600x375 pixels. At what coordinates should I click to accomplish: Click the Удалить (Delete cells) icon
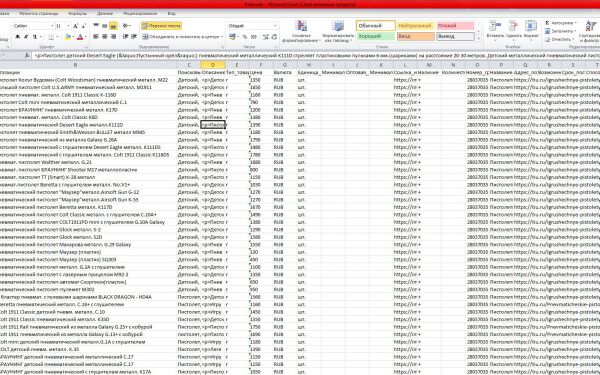[513, 26]
